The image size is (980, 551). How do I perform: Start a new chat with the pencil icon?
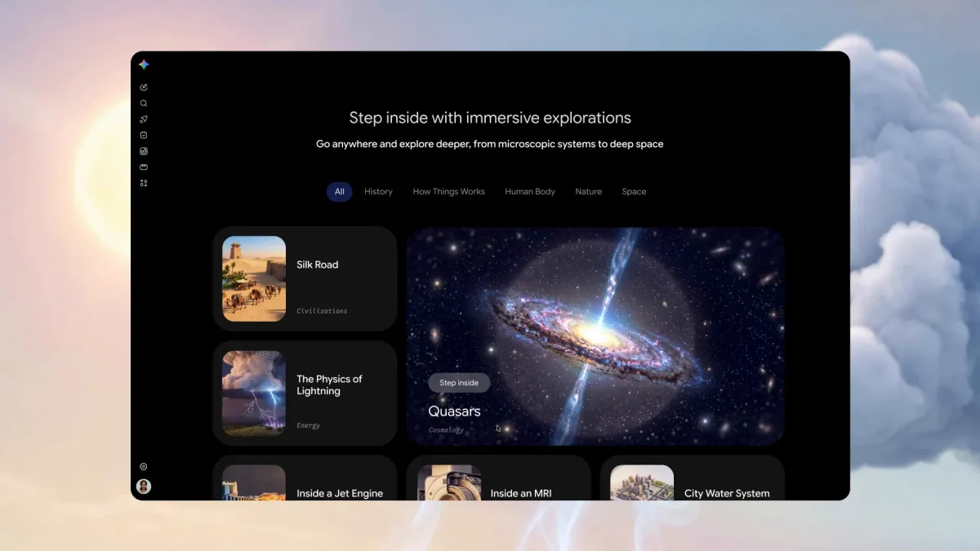click(144, 87)
